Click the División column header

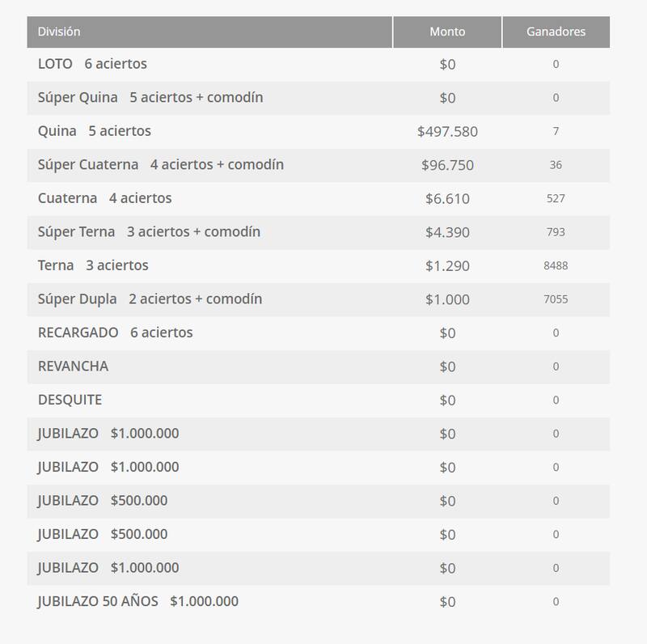coord(59,32)
